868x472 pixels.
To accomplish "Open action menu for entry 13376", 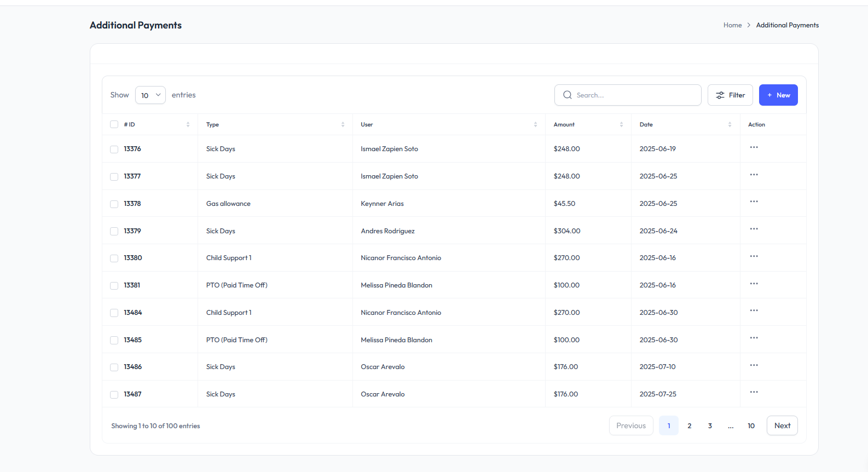I will [754, 147].
